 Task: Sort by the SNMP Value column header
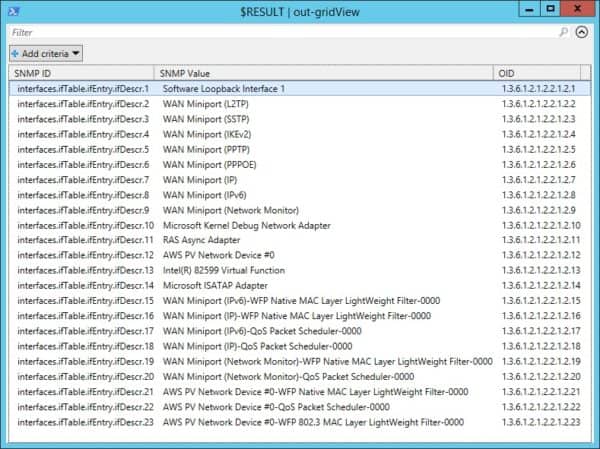320,74
